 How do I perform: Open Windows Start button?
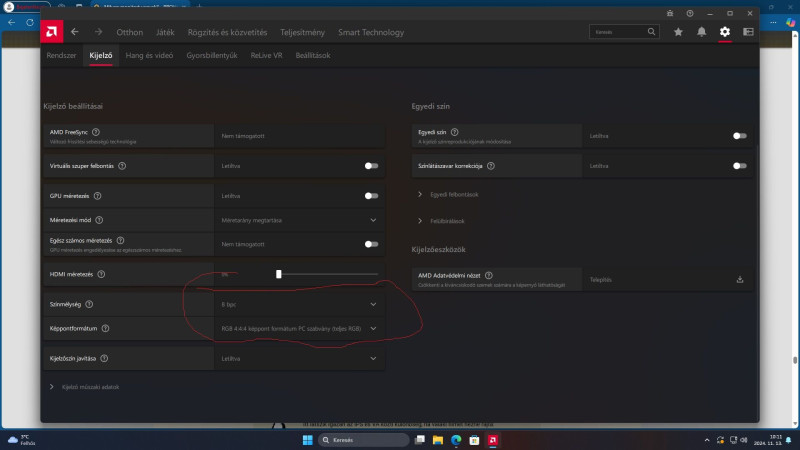pos(308,440)
